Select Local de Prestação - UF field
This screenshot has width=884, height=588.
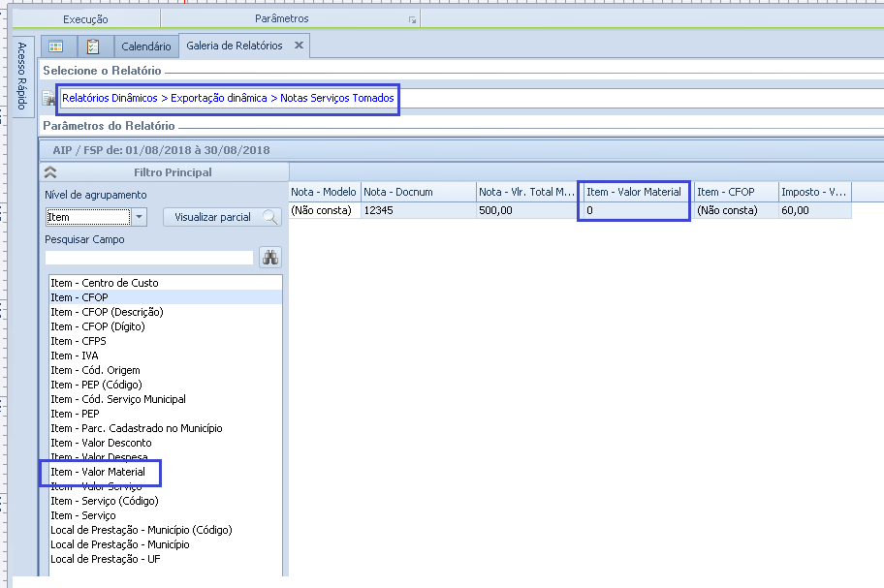coord(106,559)
